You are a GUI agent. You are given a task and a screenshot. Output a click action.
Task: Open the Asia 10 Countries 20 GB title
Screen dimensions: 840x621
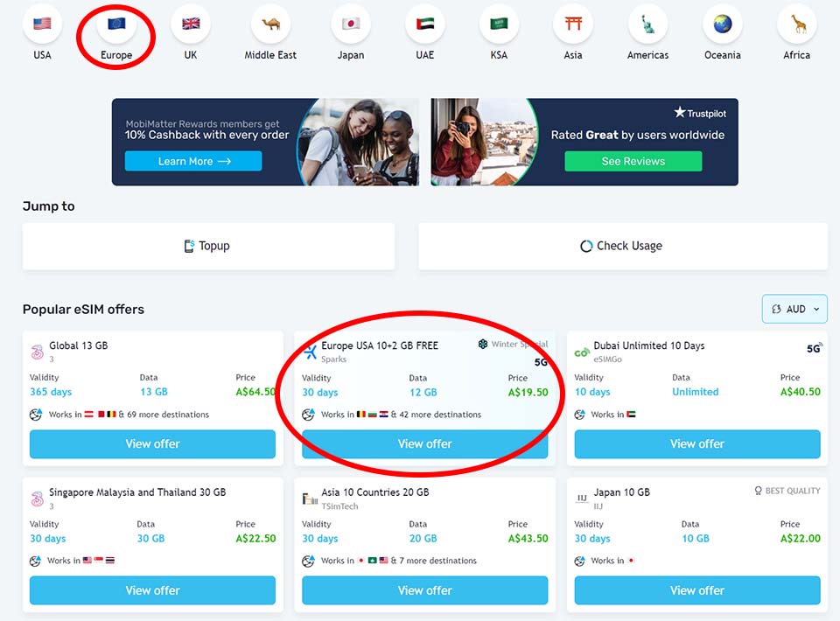click(x=375, y=492)
